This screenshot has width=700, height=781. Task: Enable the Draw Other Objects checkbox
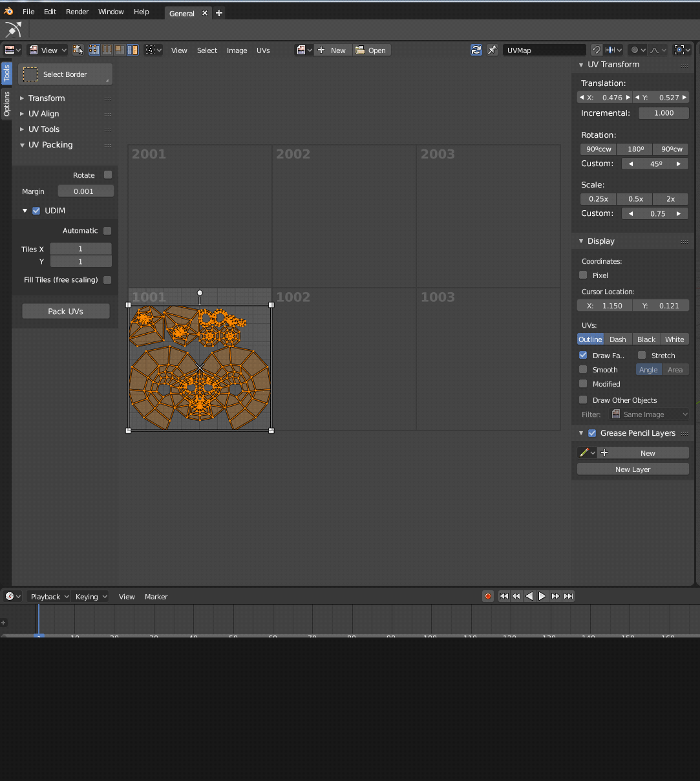click(583, 400)
